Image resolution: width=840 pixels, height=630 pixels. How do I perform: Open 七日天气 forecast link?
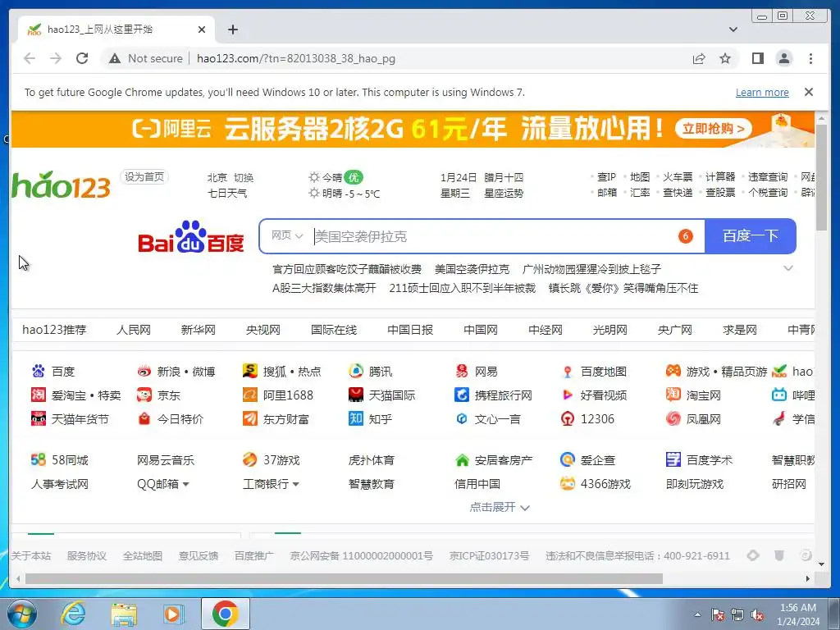[227, 193]
